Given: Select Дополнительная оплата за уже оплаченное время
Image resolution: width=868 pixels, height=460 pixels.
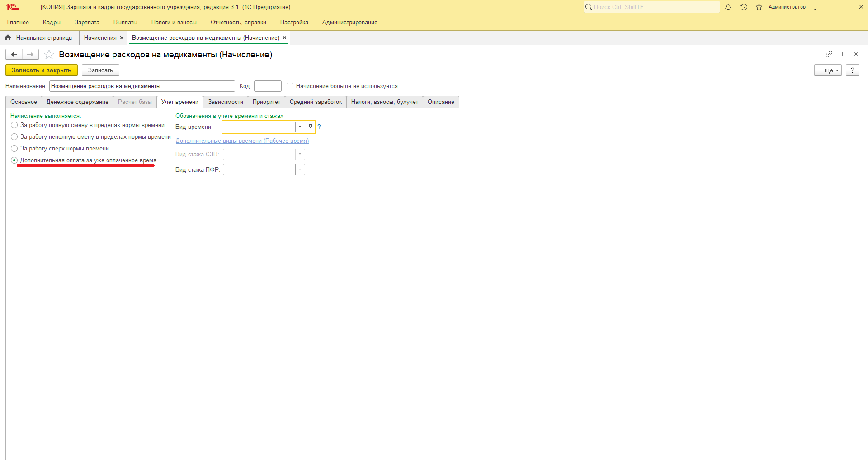Looking at the screenshot, I should coord(14,160).
